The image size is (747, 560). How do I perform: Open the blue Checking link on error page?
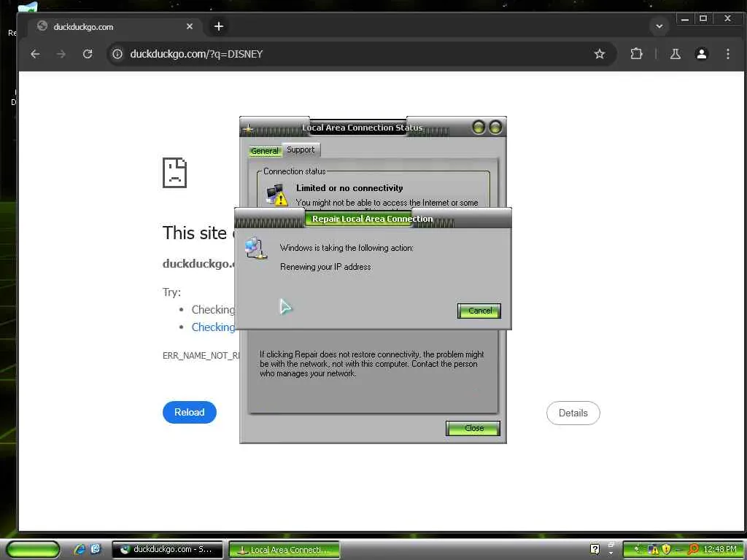(x=213, y=327)
